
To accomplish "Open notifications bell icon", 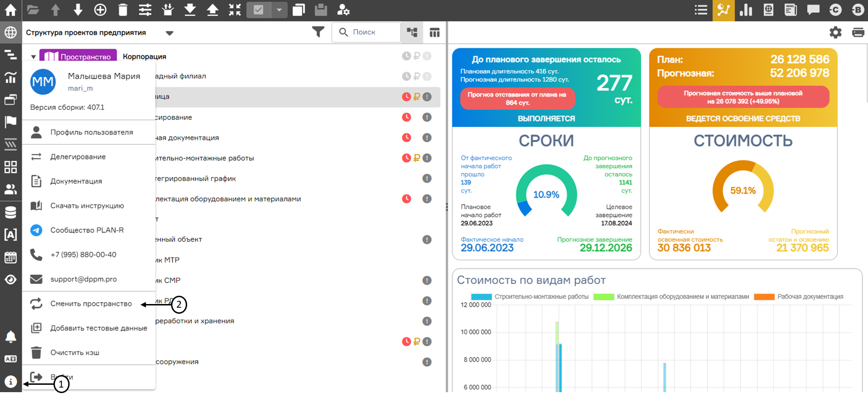I will (x=10, y=337).
